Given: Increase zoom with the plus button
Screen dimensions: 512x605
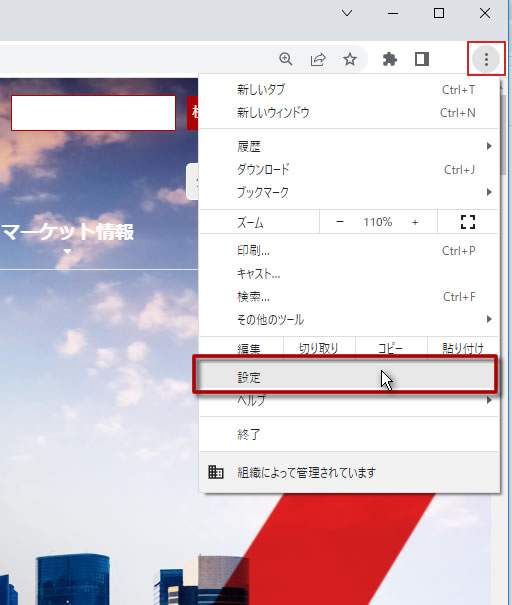Looking at the screenshot, I should pos(415,222).
